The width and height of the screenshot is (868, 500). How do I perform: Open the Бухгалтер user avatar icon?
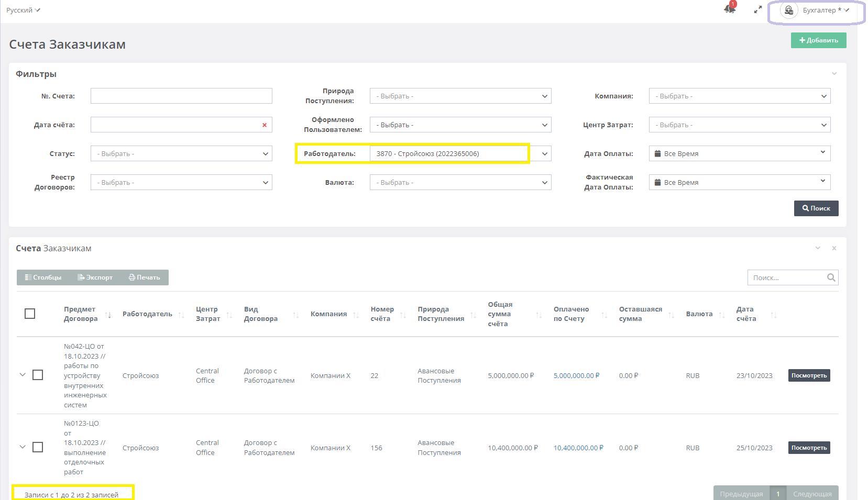[x=789, y=10]
